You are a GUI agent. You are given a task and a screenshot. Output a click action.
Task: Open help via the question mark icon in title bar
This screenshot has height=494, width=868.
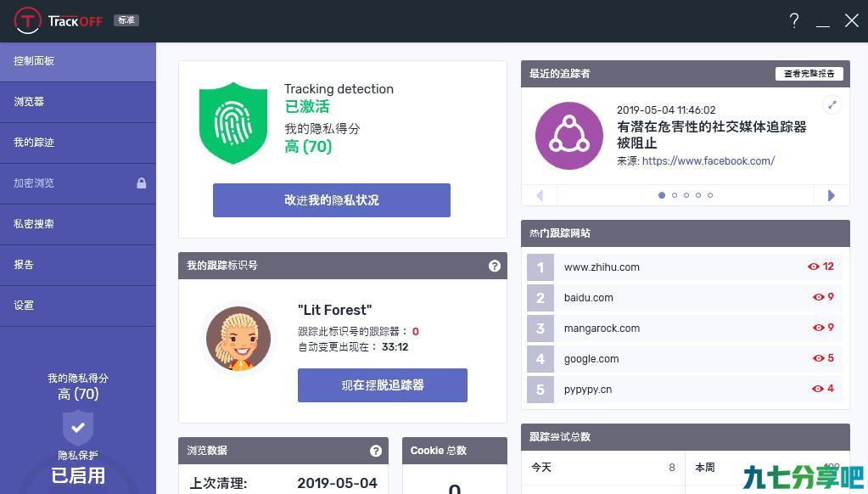794,21
